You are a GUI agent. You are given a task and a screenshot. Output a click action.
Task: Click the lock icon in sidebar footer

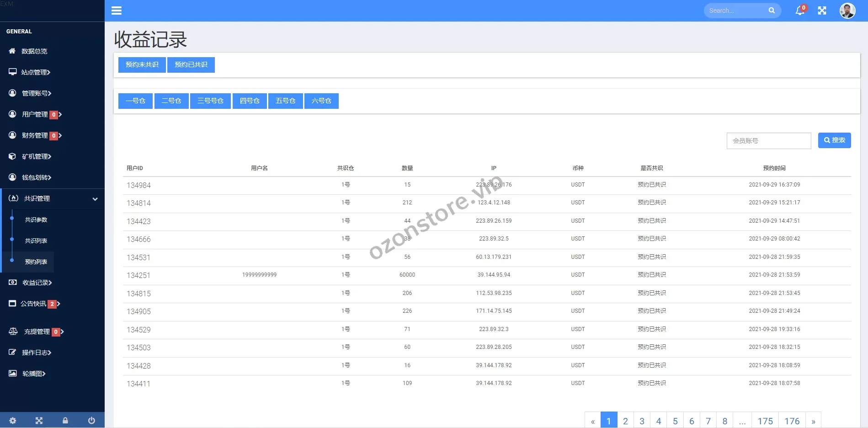[65, 421]
